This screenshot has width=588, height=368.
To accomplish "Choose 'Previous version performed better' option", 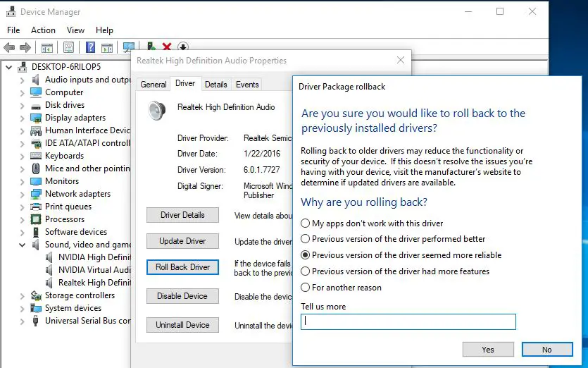I will [305, 239].
